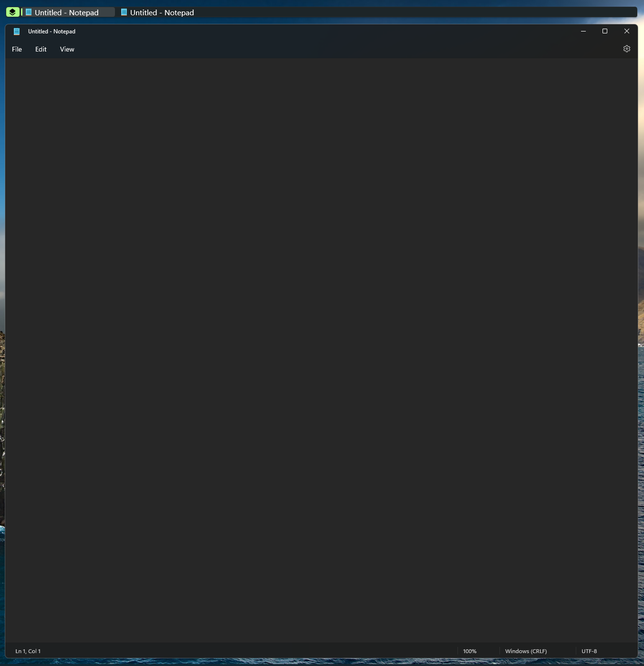Click the green tab-group icon in the top bar
The height and width of the screenshot is (666, 644).
point(13,12)
